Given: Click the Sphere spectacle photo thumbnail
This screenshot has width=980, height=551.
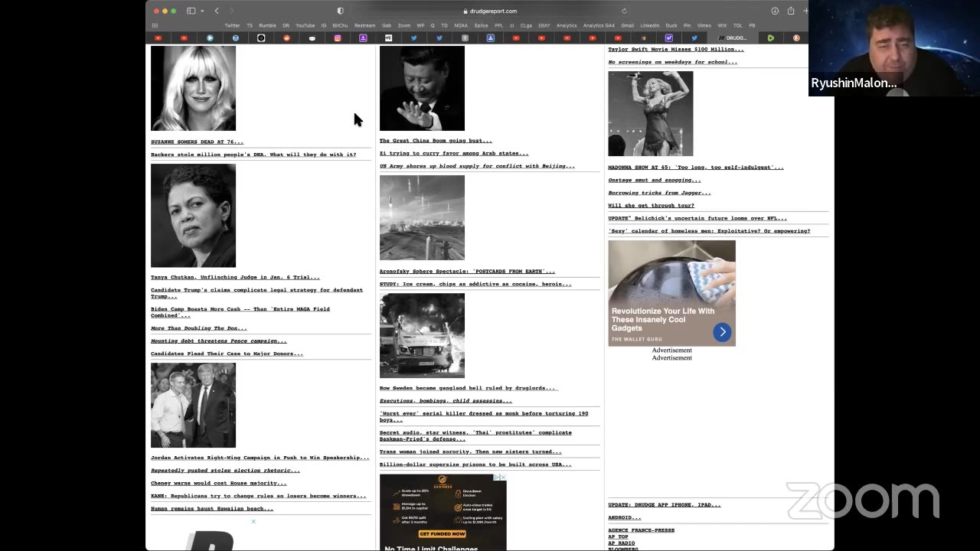Looking at the screenshot, I should click(422, 218).
